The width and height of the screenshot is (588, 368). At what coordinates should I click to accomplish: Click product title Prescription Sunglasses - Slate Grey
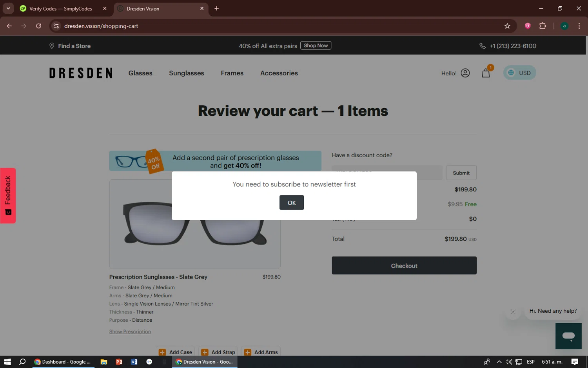[158, 277]
